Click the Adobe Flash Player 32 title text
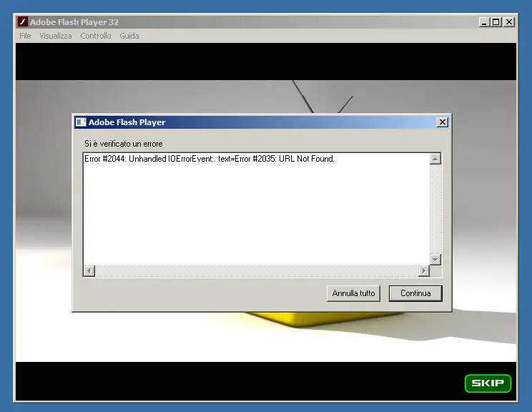Image resolution: width=532 pixels, height=412 pixels. click(x=74, y=22)
